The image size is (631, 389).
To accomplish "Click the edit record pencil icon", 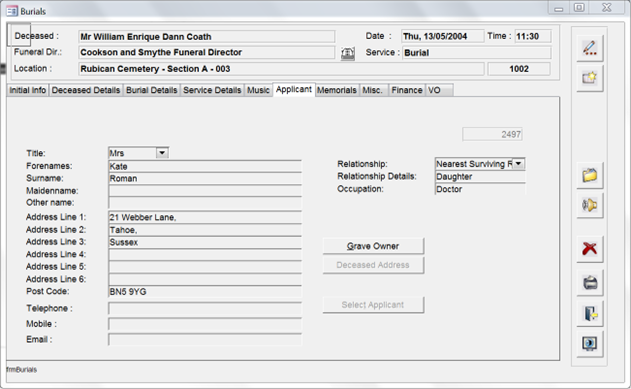I will click(590, 48).
